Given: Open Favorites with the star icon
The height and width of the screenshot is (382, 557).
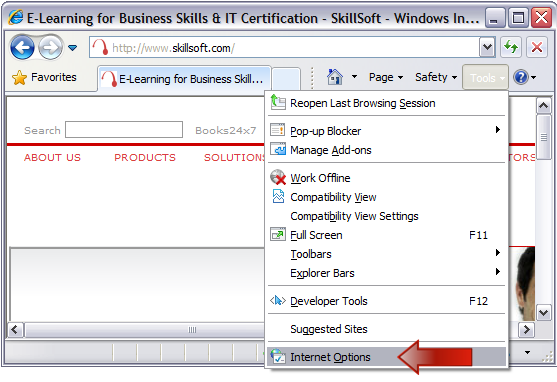Looking at the screenshot, I should click(44, 77).
